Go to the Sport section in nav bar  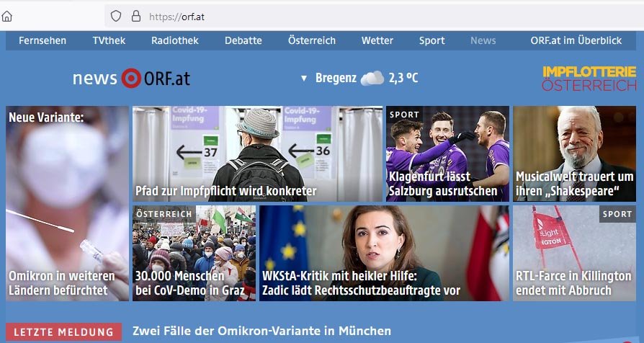click(432, 40)
